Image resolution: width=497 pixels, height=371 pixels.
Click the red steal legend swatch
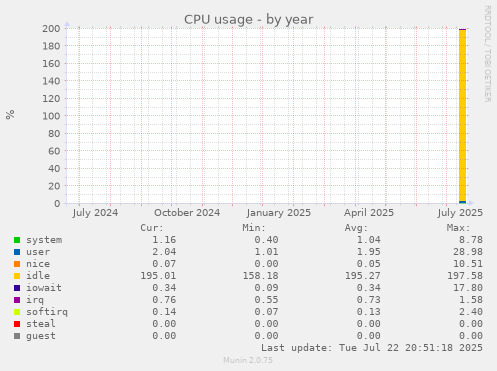click(17, 324)
